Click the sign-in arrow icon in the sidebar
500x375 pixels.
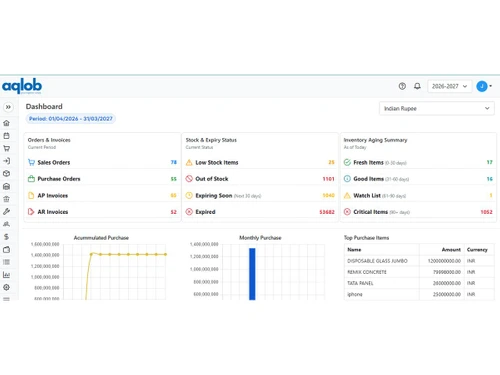[x=6, y=161]
